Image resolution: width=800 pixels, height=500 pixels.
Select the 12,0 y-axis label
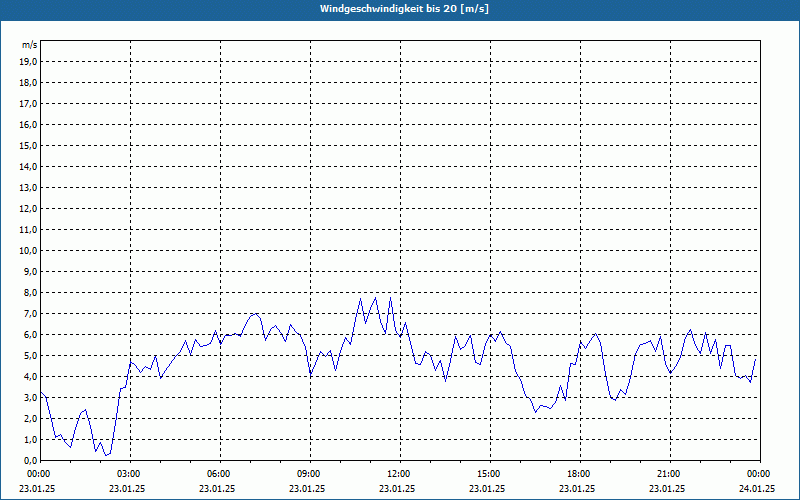point(28,208)
